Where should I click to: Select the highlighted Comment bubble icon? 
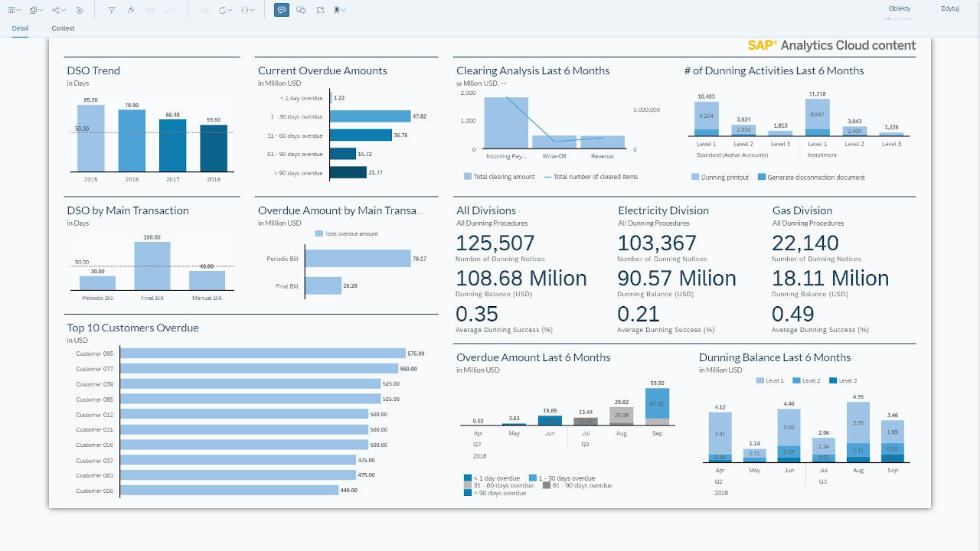tap(281, 10)
